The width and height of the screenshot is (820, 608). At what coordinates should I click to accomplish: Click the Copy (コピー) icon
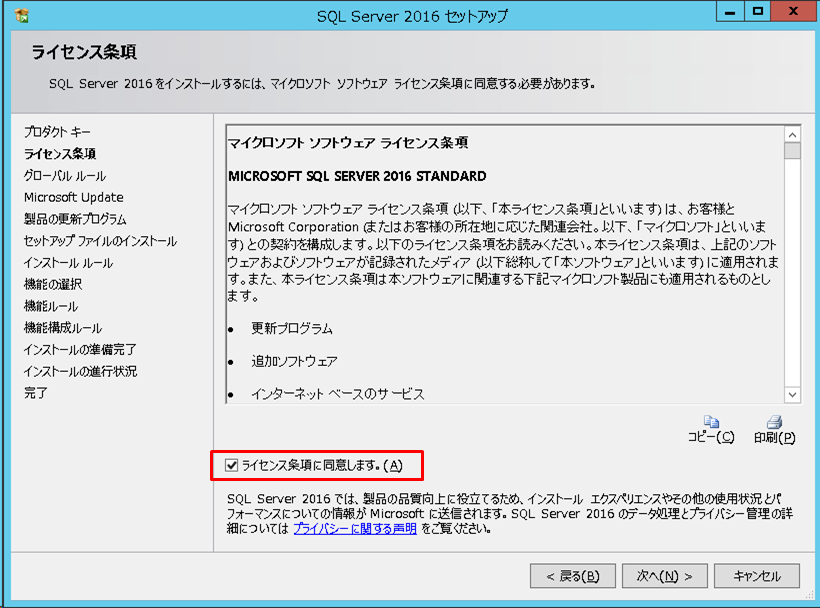coord(711,421)
